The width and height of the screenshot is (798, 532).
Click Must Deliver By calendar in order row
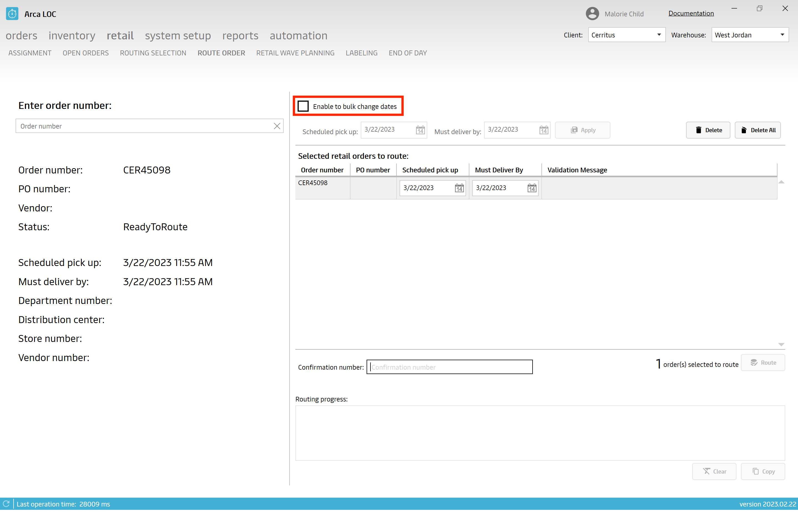(530, 188)
